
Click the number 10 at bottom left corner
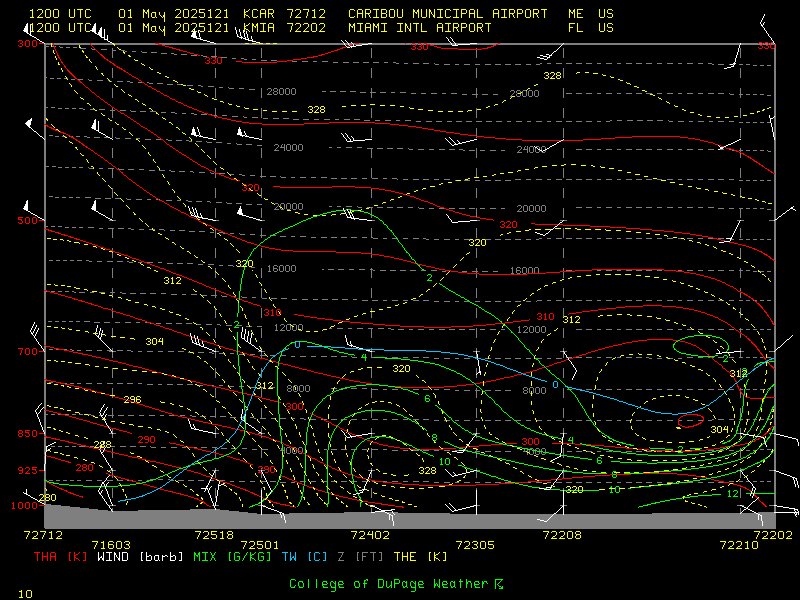[25, 594]
